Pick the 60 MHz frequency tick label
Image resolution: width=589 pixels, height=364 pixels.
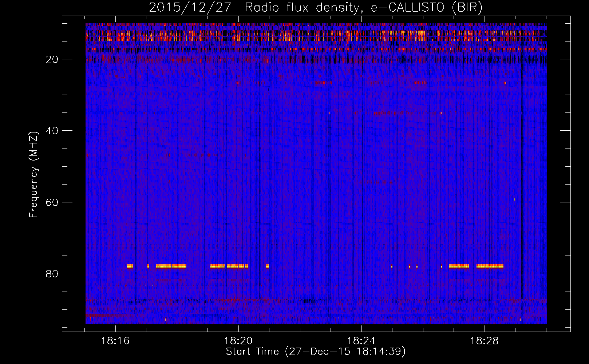pyautogui.click(x=52, y=202)
